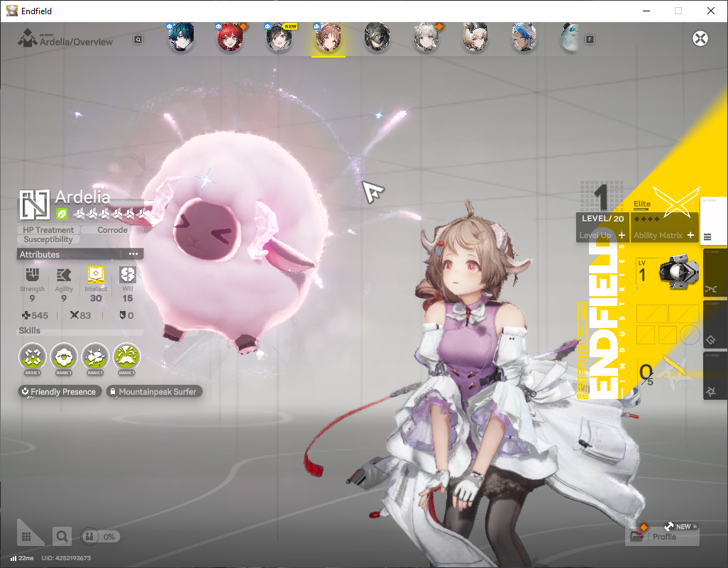728x568 pixels.
Task: Open the potential side tab with star icon
Action: pyautogui.click(x=714, y=376)
